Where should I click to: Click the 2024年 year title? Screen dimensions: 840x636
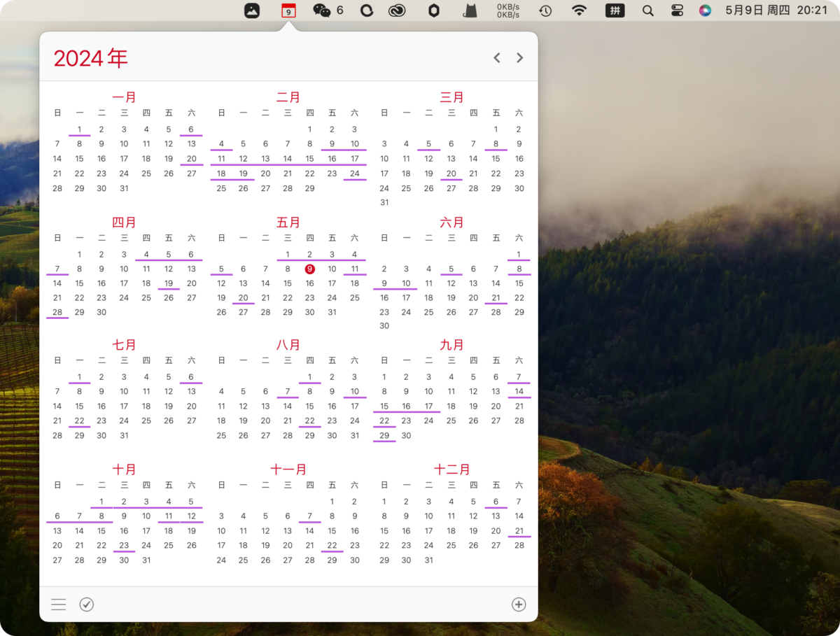tap(91, 58)
